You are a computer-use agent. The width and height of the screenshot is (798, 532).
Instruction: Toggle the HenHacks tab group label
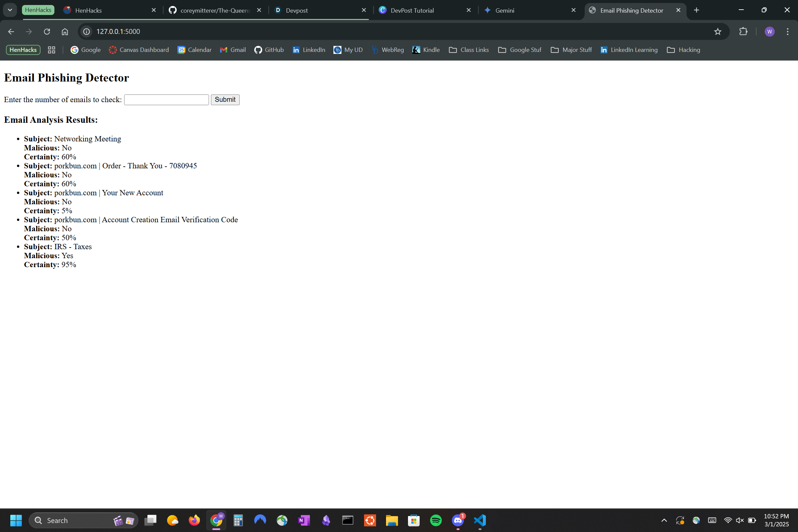(x=38, y=10)
